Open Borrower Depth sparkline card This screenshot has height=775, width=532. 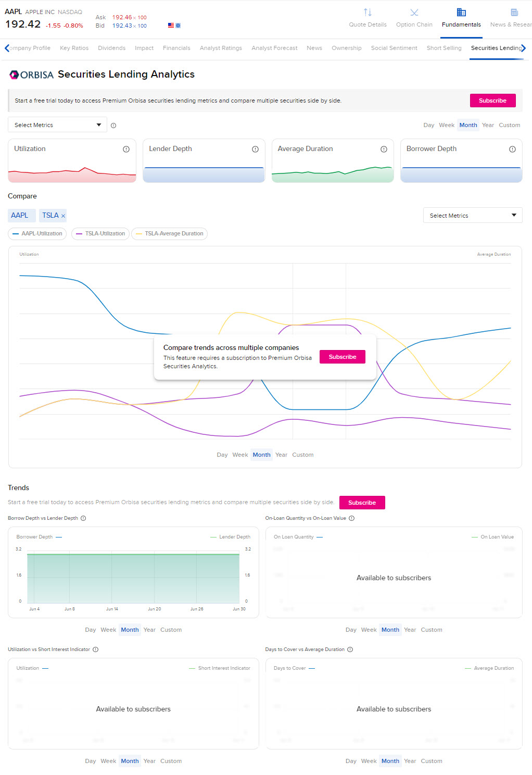click(x=461, y=160)
